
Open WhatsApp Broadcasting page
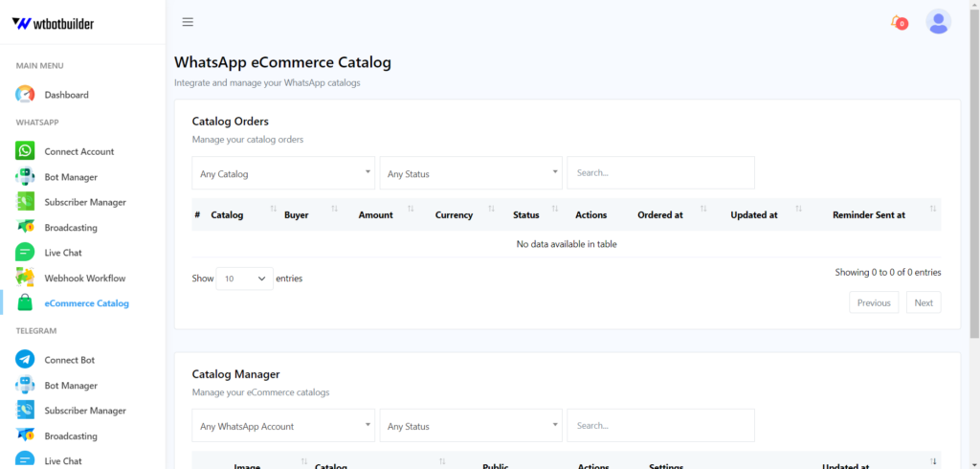click(x=71, y=228)
